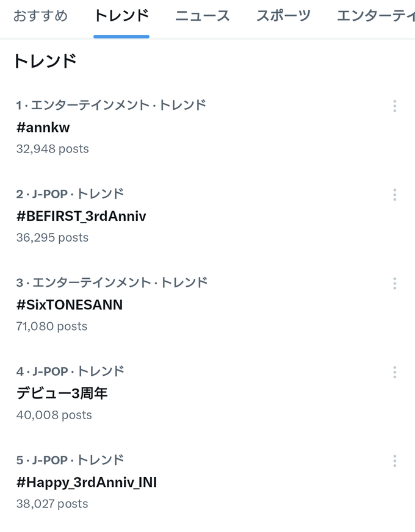This screenshot has height=532, width=415.
Task: Select the rank 2 J-POP trend label
Action: (x=70, y=194)
